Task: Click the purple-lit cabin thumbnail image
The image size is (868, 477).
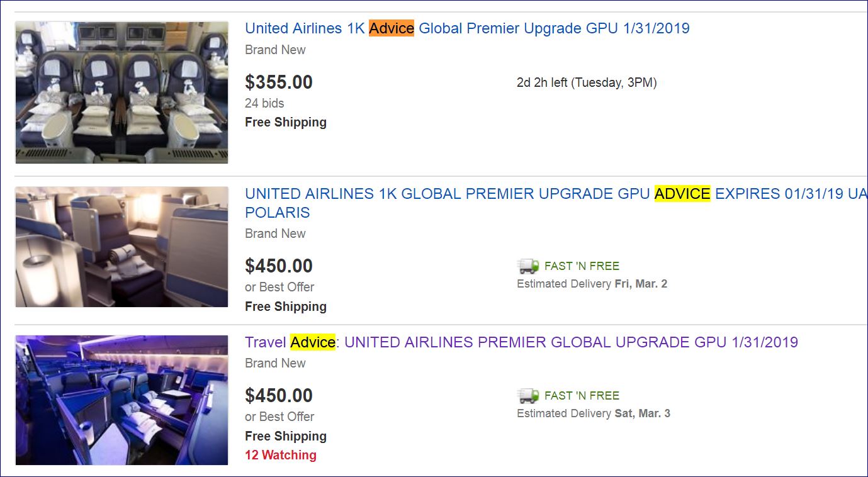Action: point(121,400)
